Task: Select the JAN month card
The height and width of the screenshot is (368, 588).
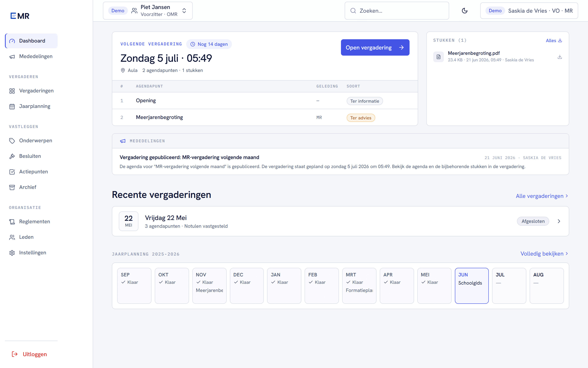Action: coord(284,286)
